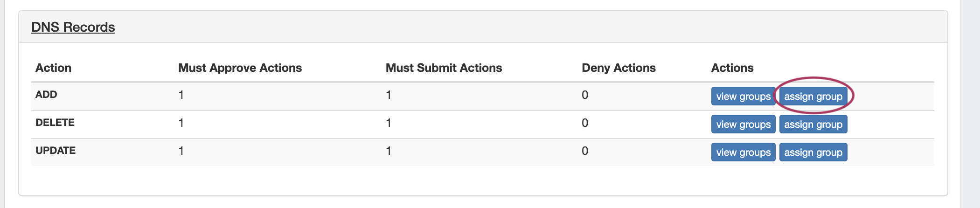Select the UPDATE row label
Image resolution: width=980 pixels, height=208 pixels.
pyautogui.click(x=56, y=151)
